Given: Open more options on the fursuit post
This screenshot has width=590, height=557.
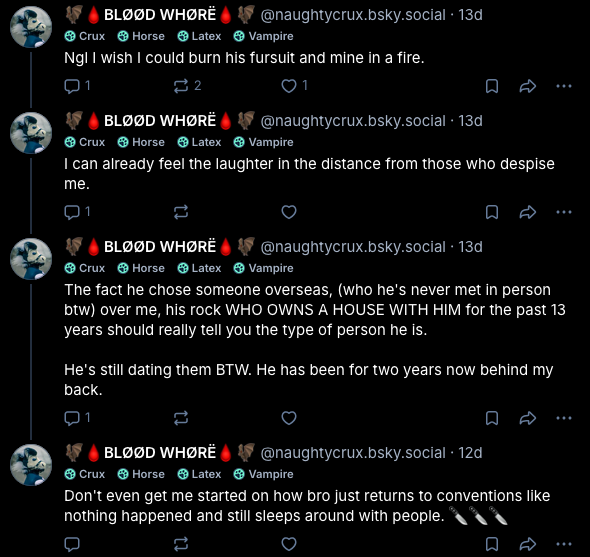Looking at the screenshot, I should point(564,86).
